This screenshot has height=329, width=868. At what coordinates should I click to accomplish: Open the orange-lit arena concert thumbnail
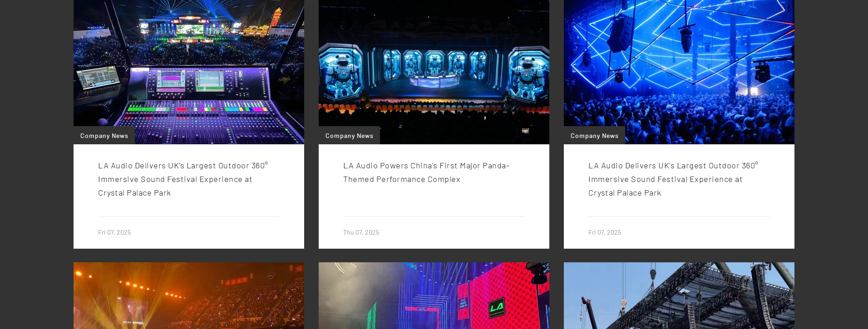[x=188, y=295]
